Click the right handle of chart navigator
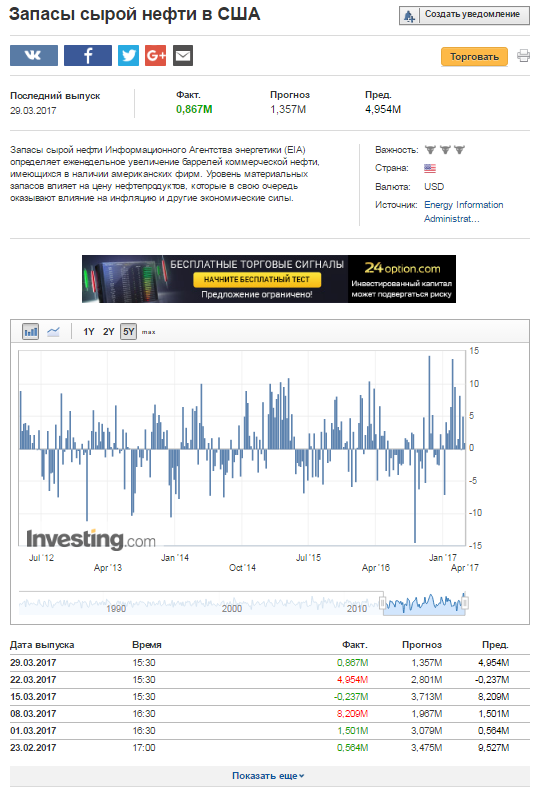 click(x=465, y=603)
